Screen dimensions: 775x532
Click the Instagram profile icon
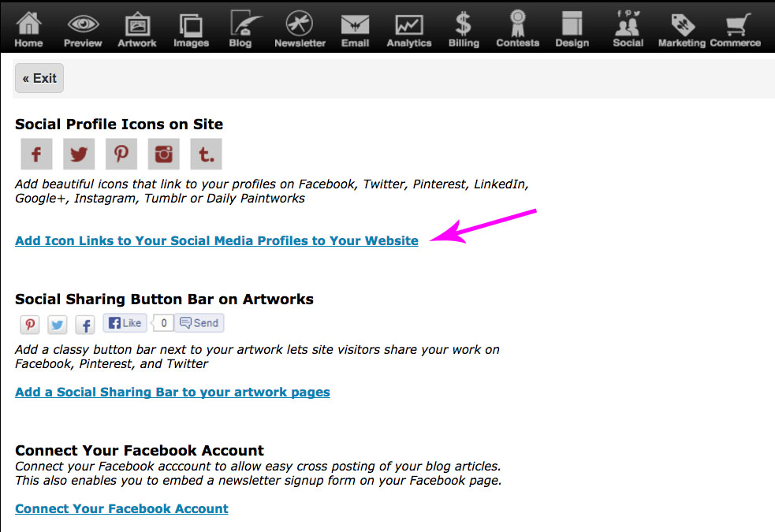click(163, 154)
